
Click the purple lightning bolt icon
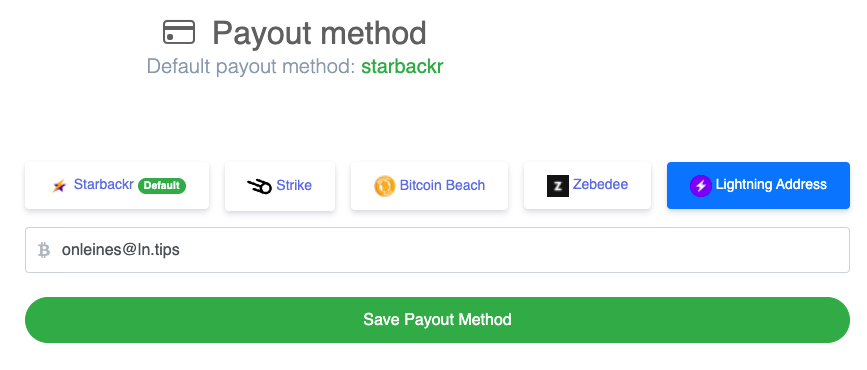701,186
